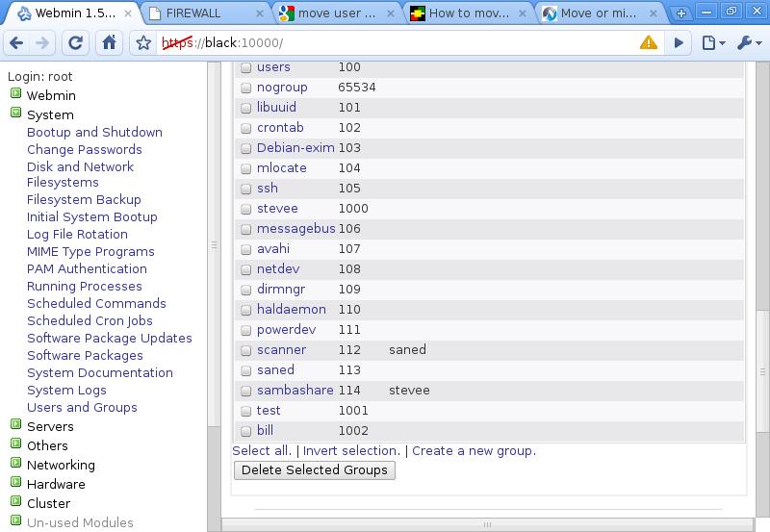Viewport: 770px width, 532px height.
Task: Click the vertical scrollbar of the page
Action: pos(763,372)
